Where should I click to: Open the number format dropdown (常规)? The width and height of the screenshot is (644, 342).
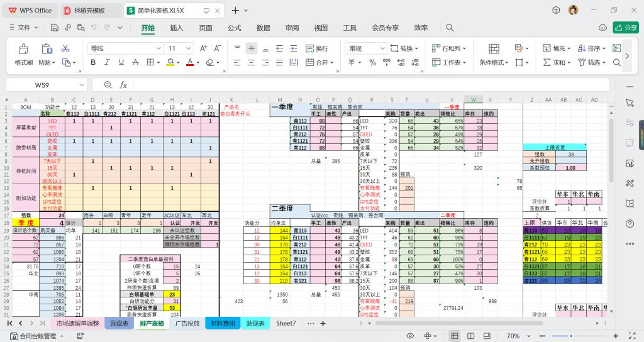367,48
